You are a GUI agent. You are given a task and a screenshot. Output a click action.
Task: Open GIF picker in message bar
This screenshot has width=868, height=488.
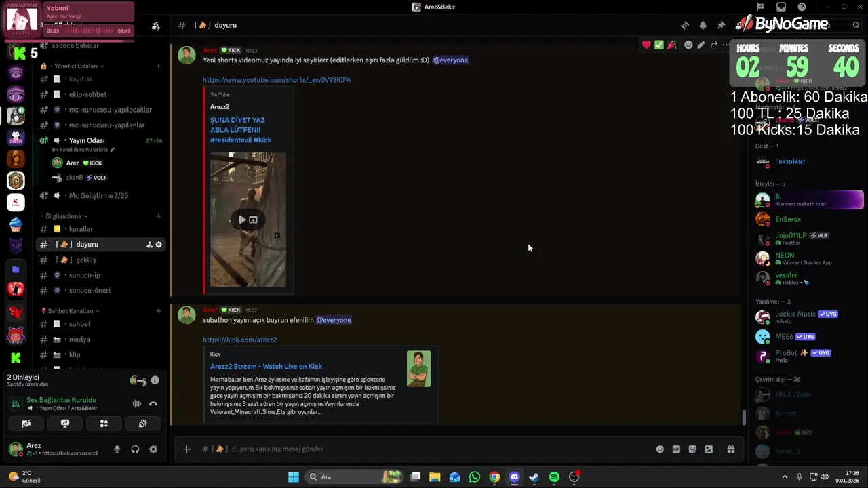676,449
